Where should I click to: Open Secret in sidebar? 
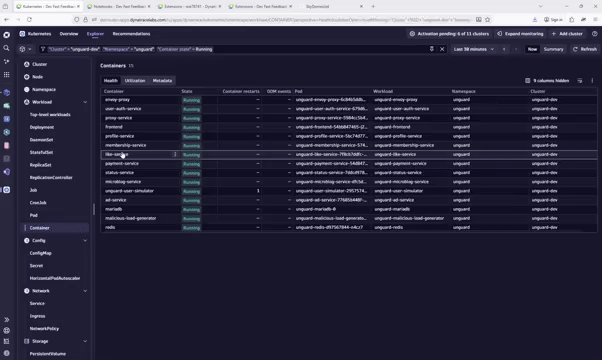pyautogui.click(x=36, y=266)
